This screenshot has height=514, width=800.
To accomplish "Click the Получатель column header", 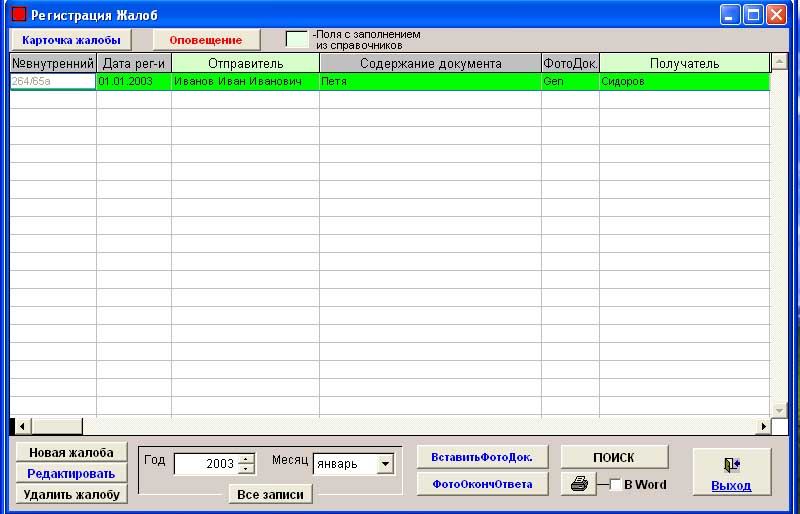I will tap(684, 63).
